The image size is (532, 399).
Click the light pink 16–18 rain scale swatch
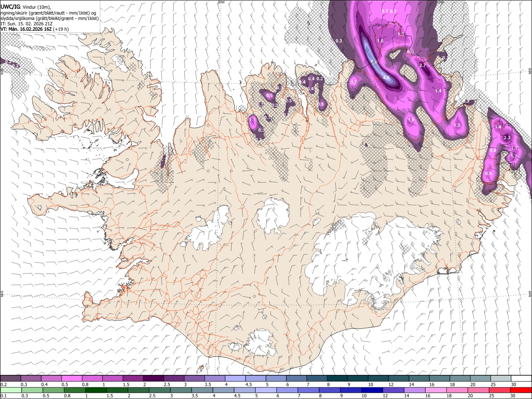coord(435,390)
